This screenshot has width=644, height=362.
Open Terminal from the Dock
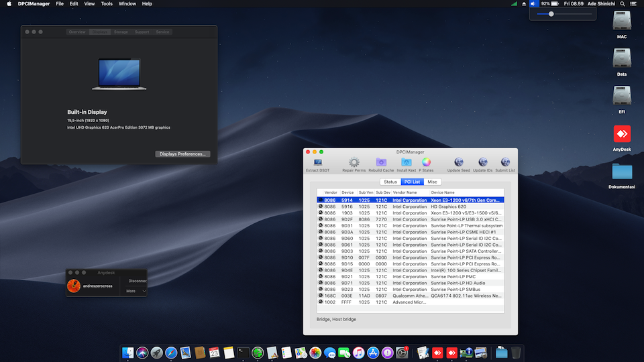coord(243,353)
